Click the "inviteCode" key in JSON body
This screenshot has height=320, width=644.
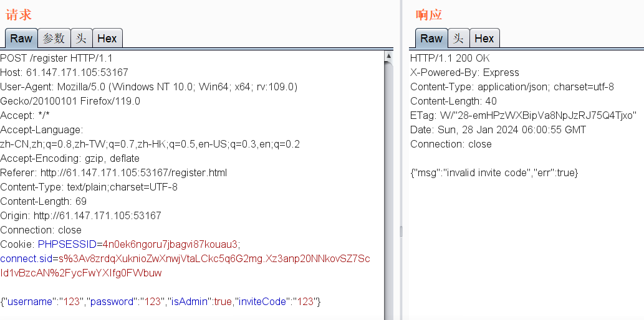tap(262, 301)
